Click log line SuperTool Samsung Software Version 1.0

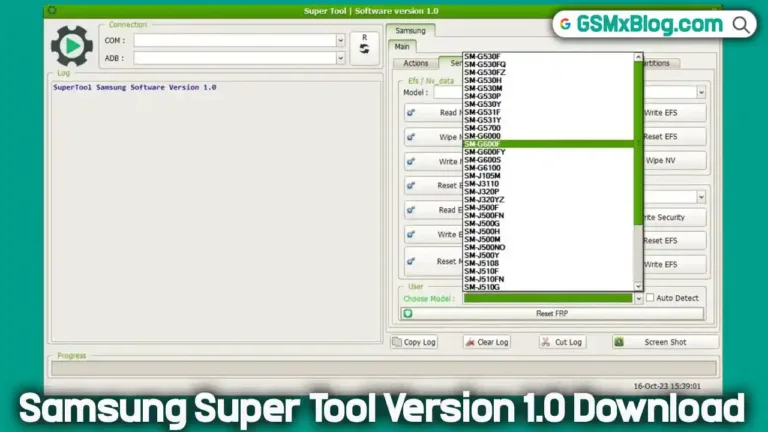(x=135, y=87)
